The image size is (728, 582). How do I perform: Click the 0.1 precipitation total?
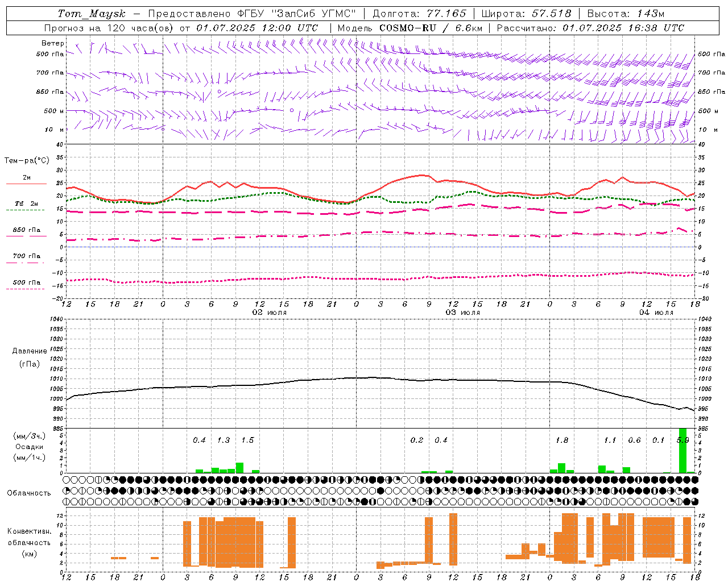pos(659,440)
